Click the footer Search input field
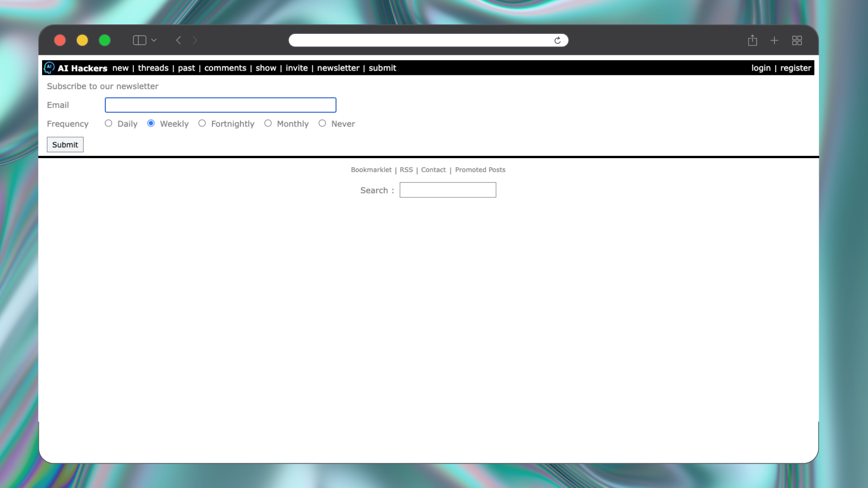868x488 pixels. 448,190
